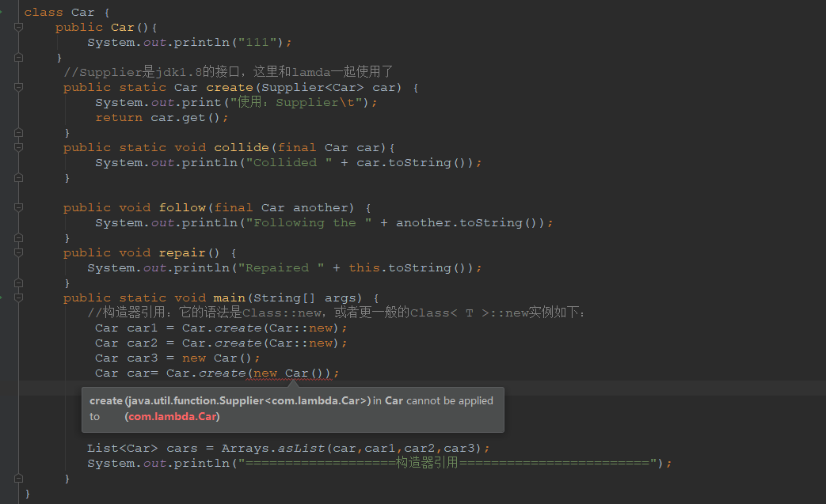Click the 'main' method name
The image size is (826, 504).
[x=229, y=298]
